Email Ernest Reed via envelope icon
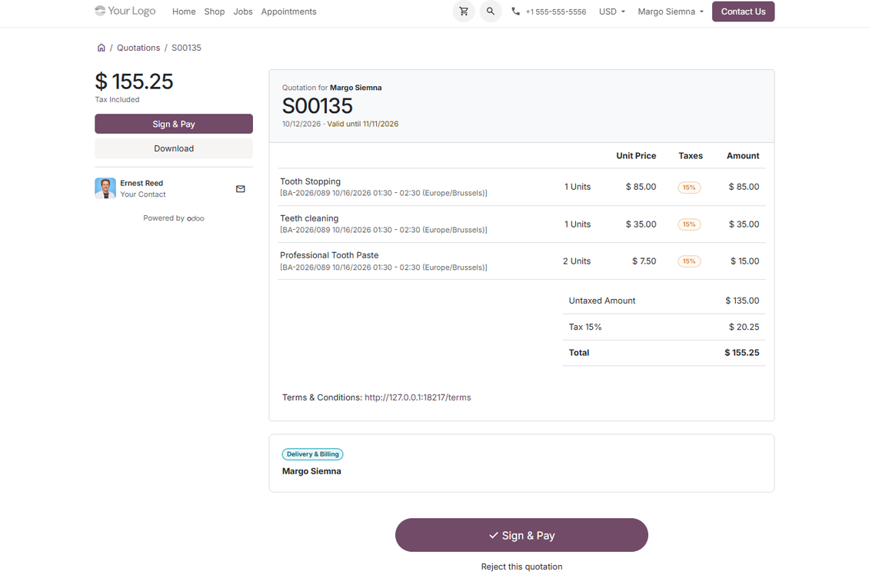Image resolution: width=869 pixels, height=588 pixels. pyautogui.click(x=241, y=189)
